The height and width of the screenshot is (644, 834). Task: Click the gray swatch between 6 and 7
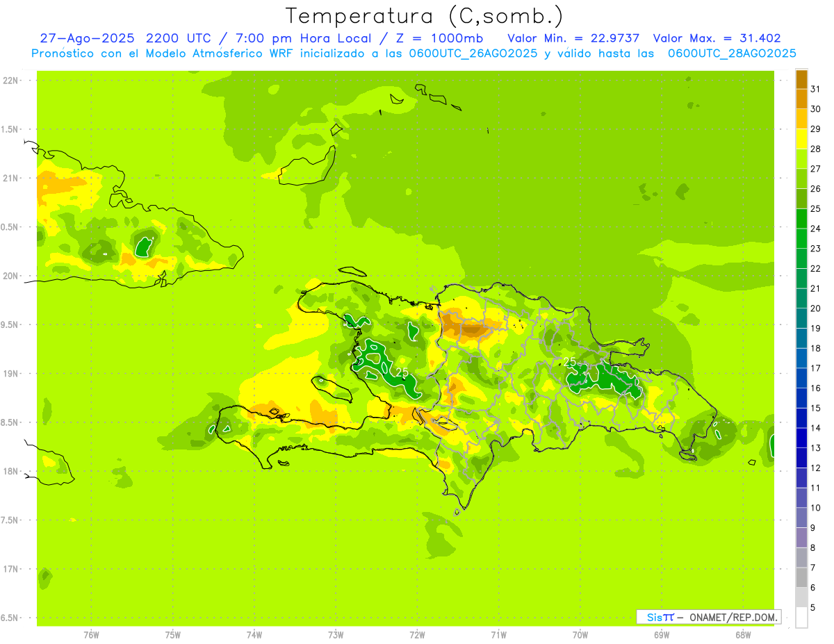(801, 577)
